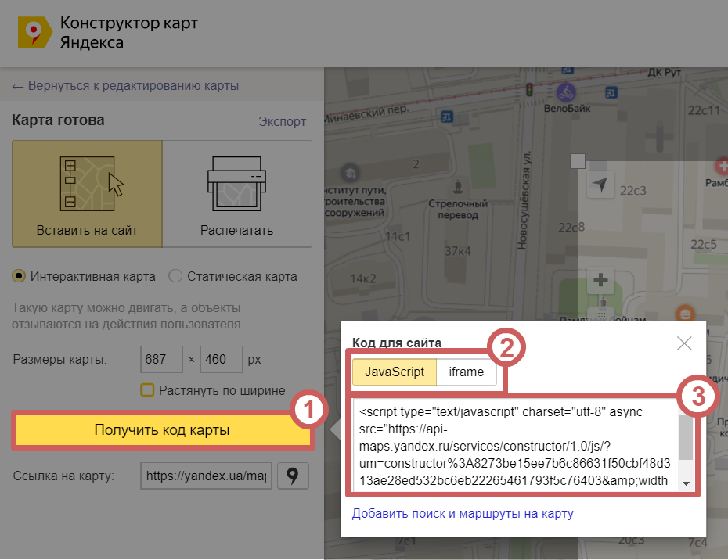Select the Статическая карта radio button
The image size is (728, 560).
(x=175, y=276)
